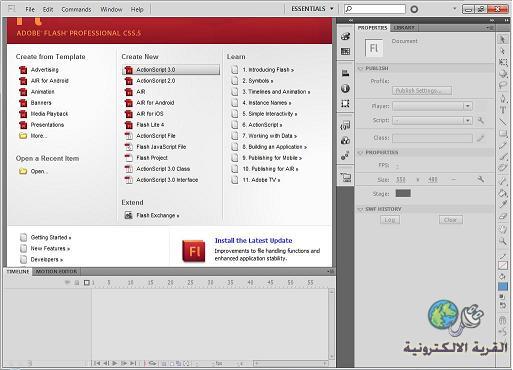Pick the Lasso tool
This screenshot has width=513, height=370.
pos(502,85)
